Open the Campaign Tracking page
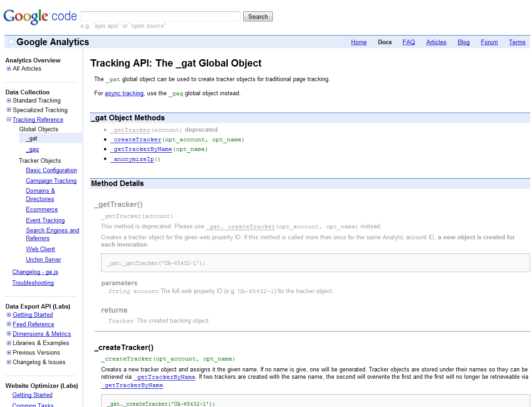Viewport: 532px width, 407px height. pos(51,180)
